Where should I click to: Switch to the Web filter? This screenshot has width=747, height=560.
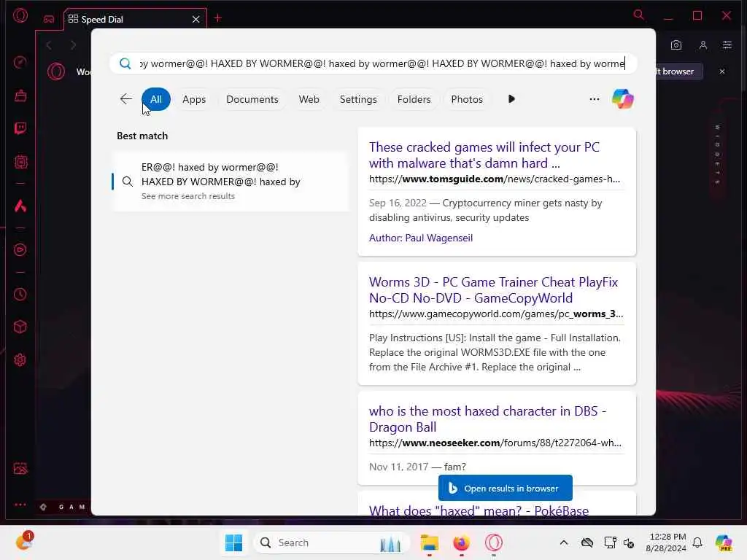[309, 99]
